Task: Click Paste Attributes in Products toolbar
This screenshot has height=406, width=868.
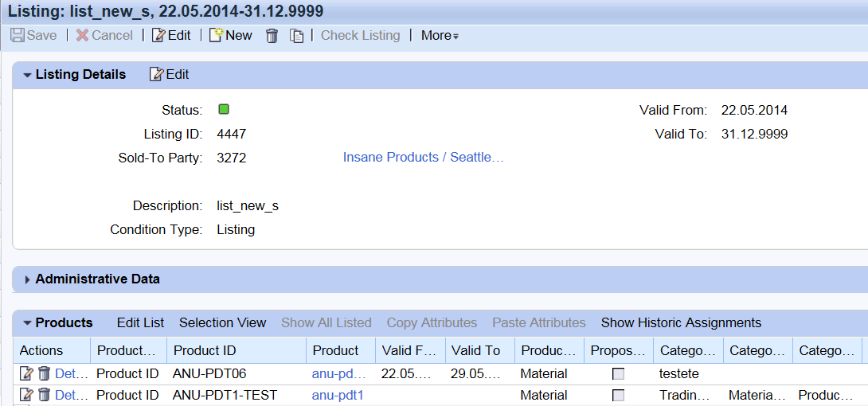Action: coord(539,322)
